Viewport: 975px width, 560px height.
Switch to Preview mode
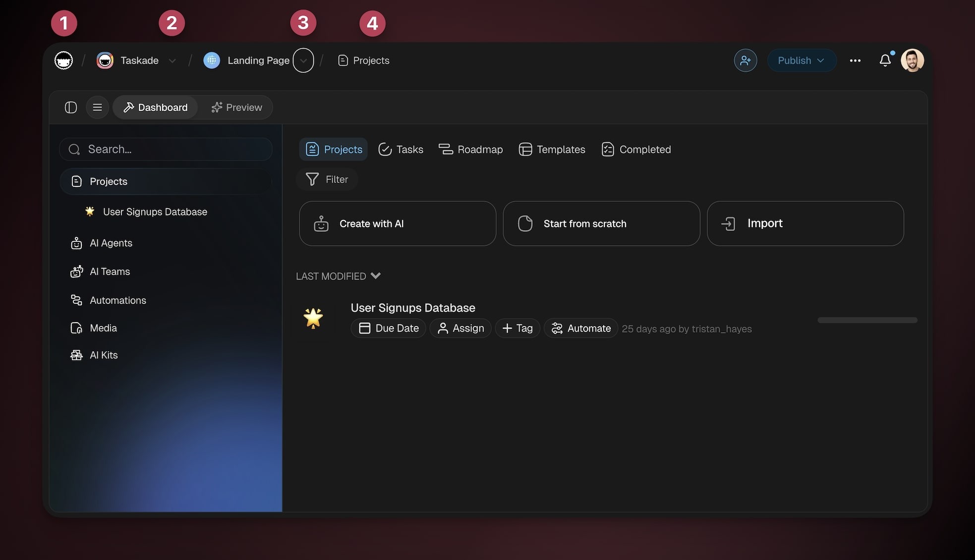click(236, 108)
